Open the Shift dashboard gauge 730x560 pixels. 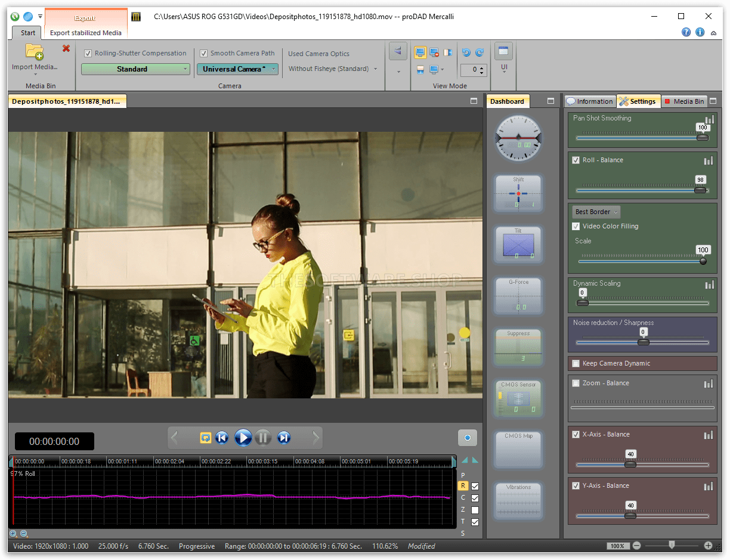(518, 193)
